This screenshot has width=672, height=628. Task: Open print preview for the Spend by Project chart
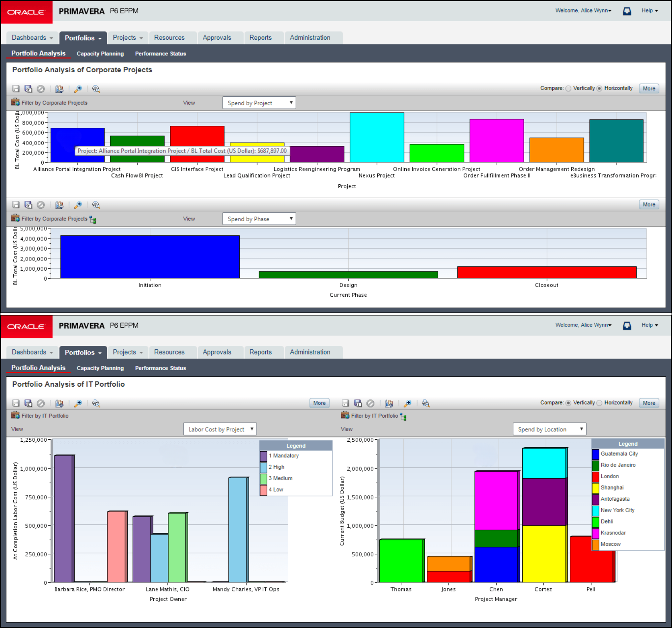(96, 89)
